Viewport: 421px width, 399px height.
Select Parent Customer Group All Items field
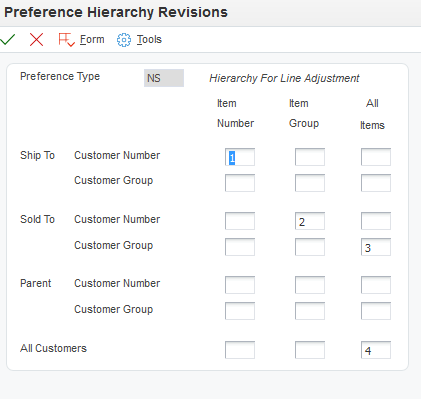tap(376, 311)
